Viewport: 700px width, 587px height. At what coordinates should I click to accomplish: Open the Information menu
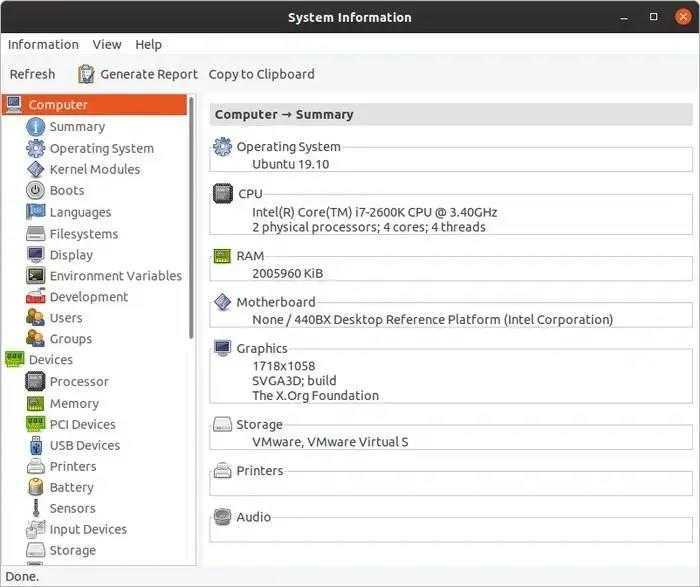43,45
